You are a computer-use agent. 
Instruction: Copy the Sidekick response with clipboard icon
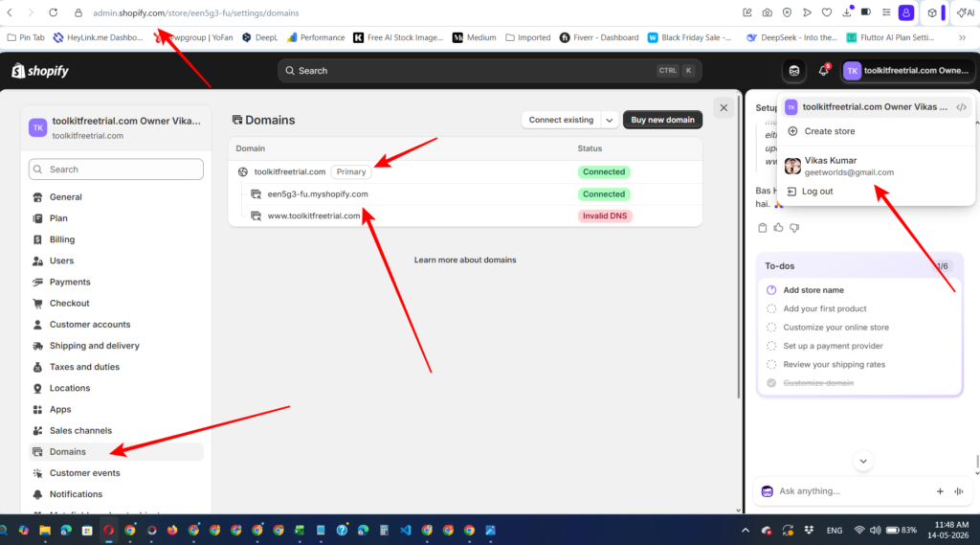click(763, 228)
